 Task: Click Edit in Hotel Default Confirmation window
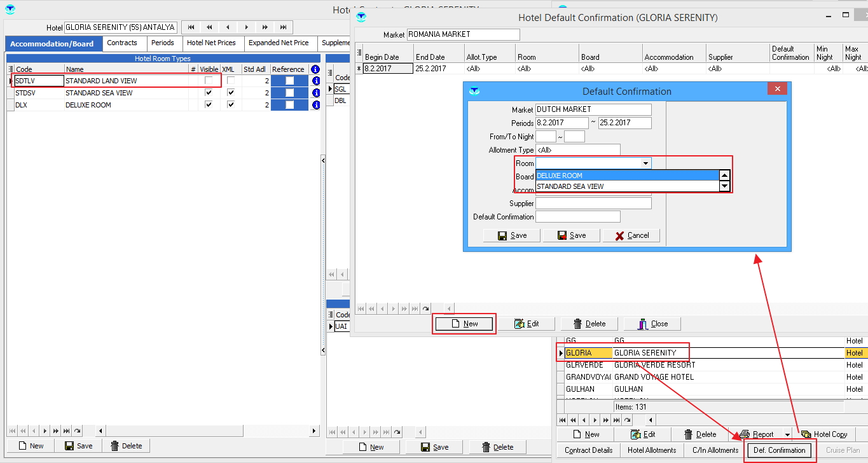click(x=527, y=324)
